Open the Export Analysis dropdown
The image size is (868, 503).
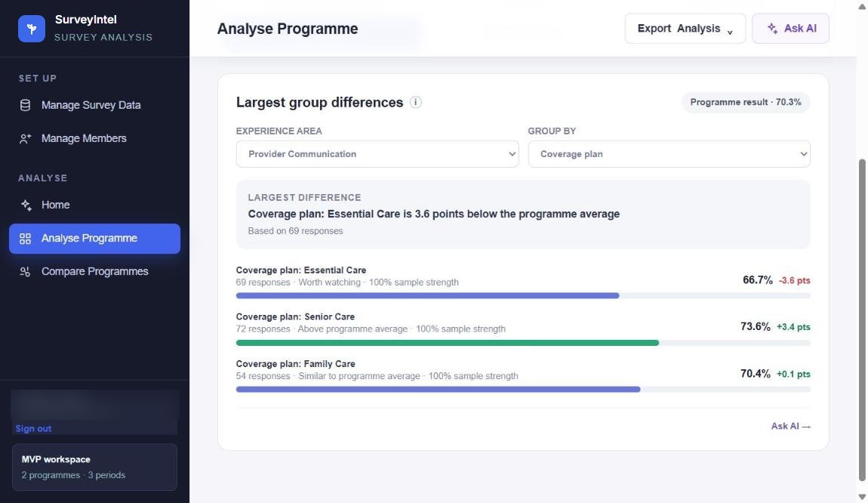click(685, 28)
